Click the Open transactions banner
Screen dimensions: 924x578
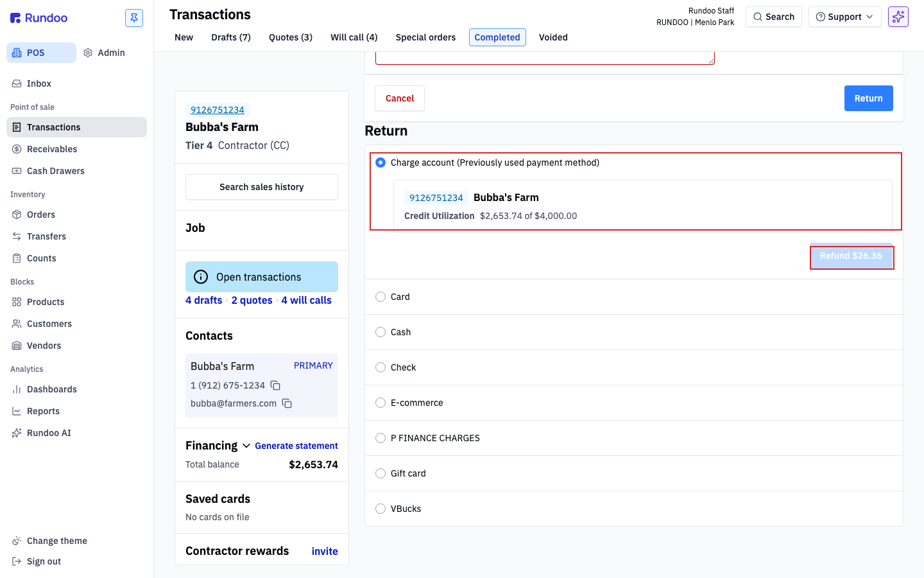pyautogui.click(x=262, y=277)
